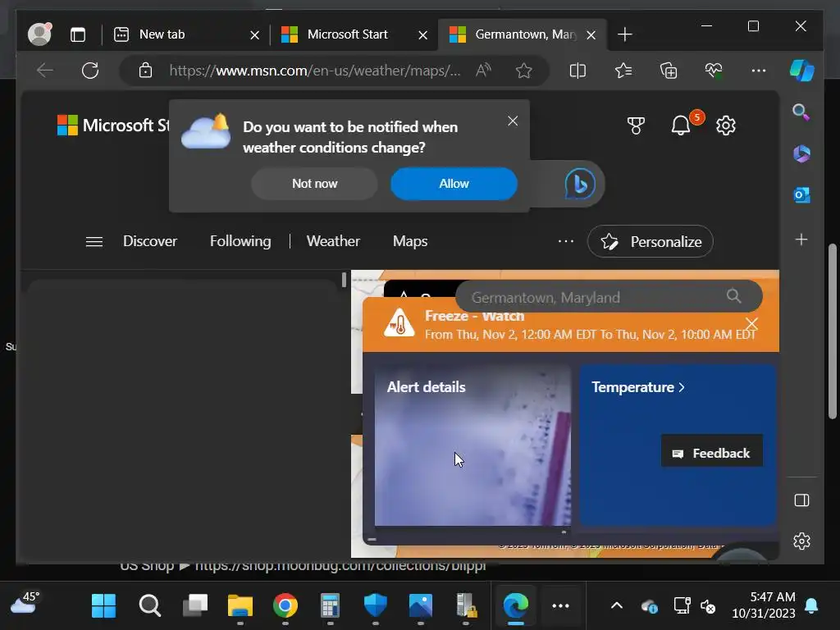Open the tab actions menu icon
Image resolution: width=840 pixels, height=630 pixels.
click(78, 34)
